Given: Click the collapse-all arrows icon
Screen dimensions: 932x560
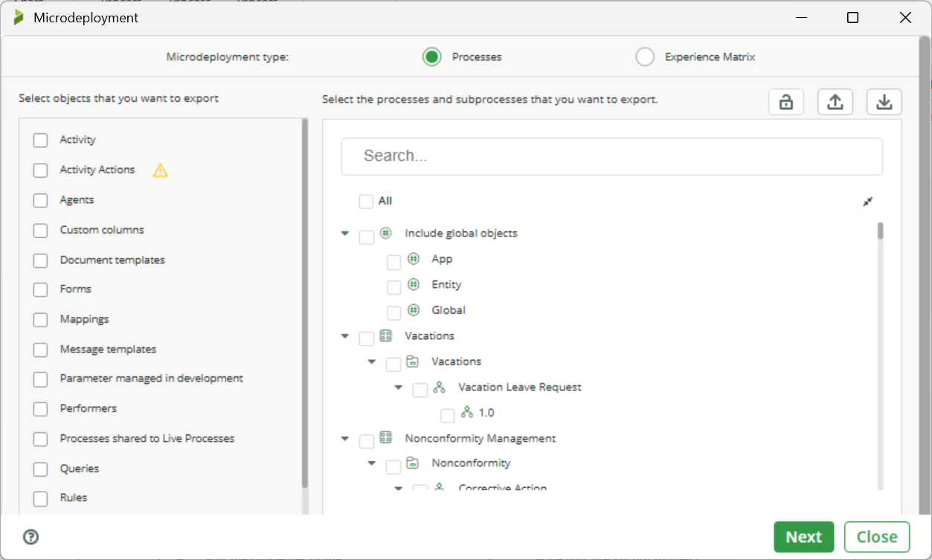Looking at the screenshot, I should point(867,202).
